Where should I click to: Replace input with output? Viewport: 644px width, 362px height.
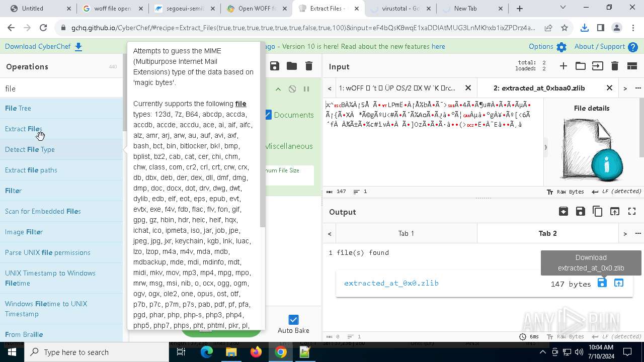pos(615,212)
